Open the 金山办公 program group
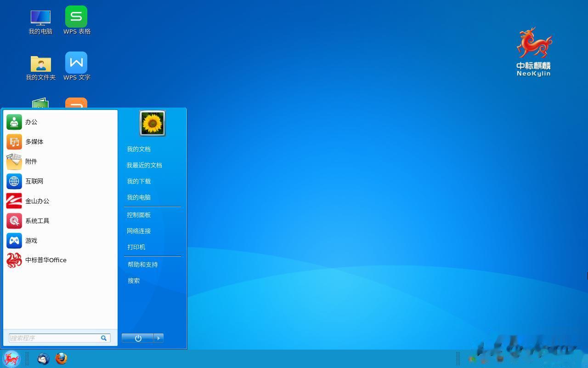Image resolution: width=588 pixels, height=368 pixels. click(60, 201)
